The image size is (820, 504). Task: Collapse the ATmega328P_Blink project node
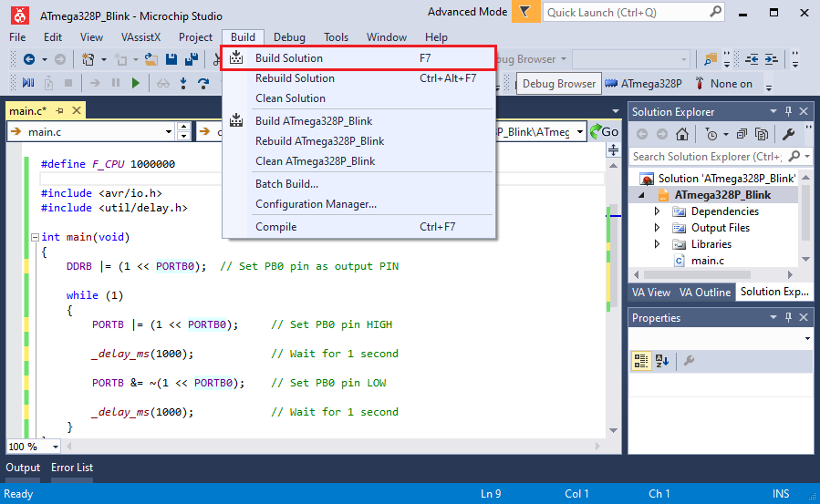(641, 195)
